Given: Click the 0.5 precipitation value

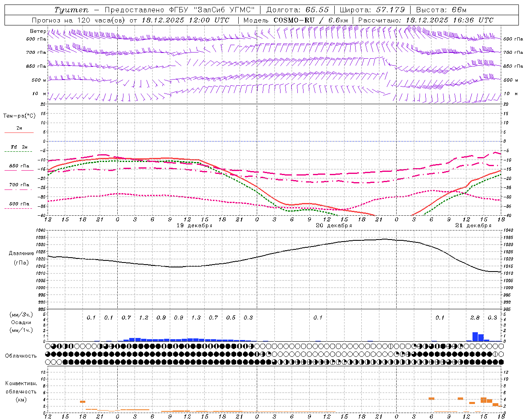Looking at the screenshot, I should coord(231,317).
